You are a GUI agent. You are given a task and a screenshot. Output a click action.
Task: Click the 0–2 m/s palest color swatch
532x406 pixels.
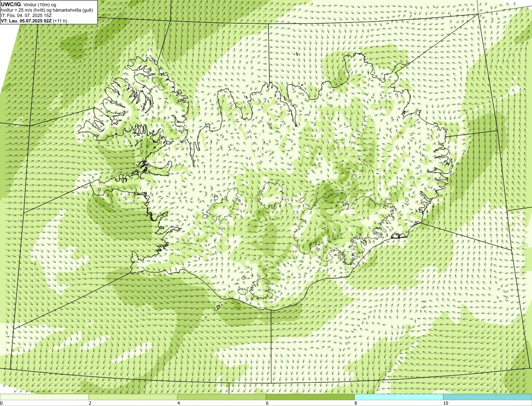[x=44, y=397]
